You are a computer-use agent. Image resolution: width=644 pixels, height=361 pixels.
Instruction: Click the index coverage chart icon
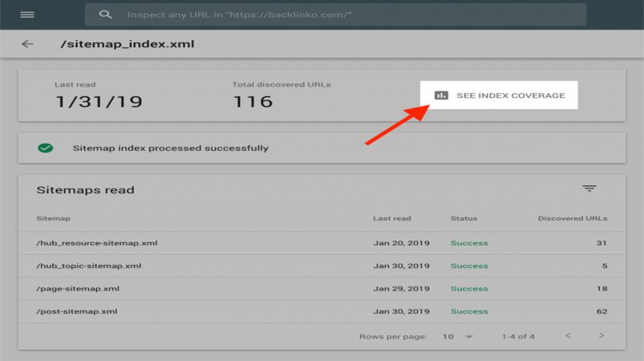click(442, 95)
